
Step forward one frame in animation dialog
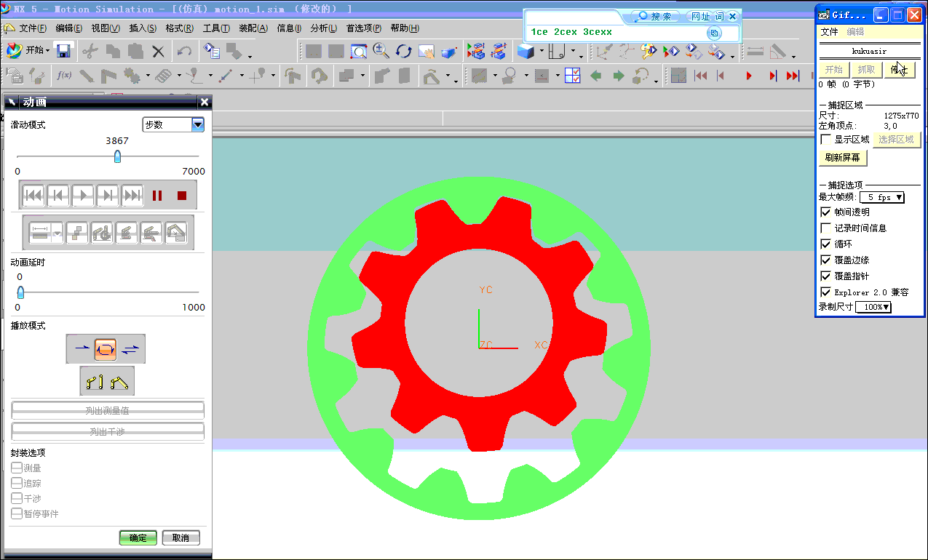[x=108, y=195]
